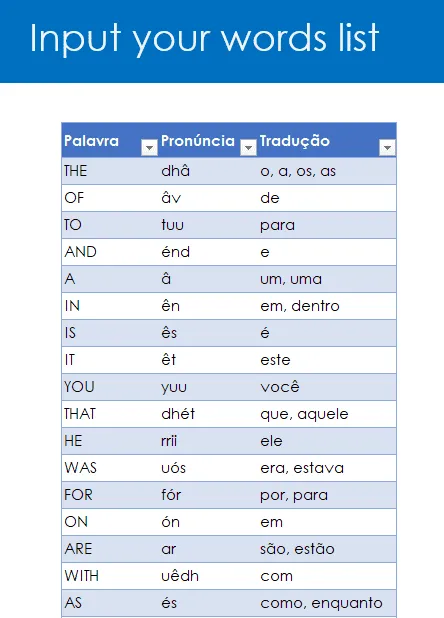This screenshot has height=618, width=444.
Task: Click the word cell YOU
Action: (x=110, y=387)
